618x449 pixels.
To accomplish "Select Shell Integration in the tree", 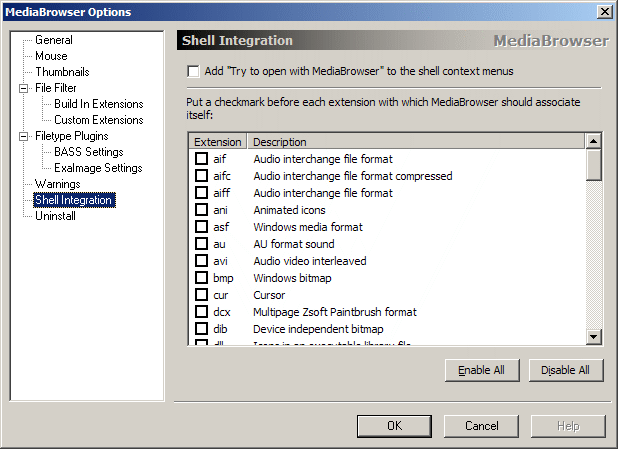I will (x=74, y=200).
